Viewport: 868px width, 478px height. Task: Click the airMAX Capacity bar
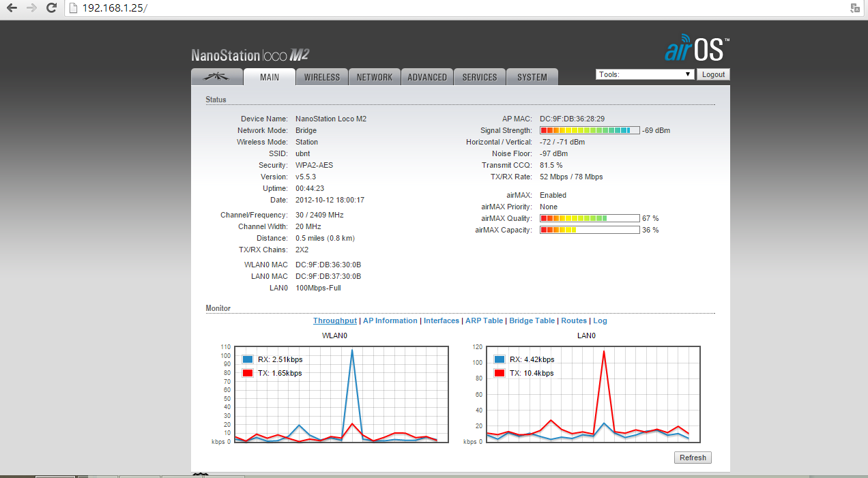tap(590, 230)
